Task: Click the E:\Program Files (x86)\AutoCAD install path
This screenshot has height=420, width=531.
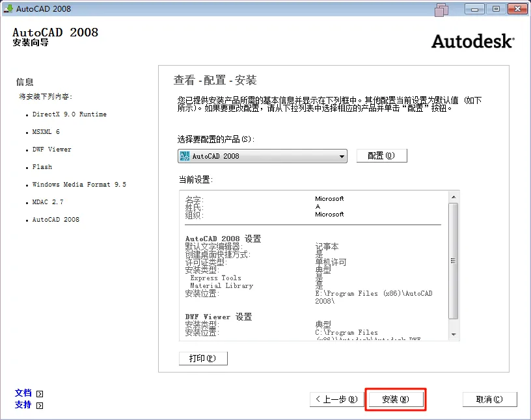Action: [374, 297]
